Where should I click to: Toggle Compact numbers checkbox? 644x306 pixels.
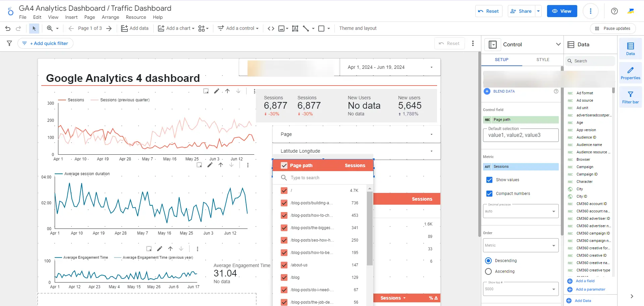click(489, 194)
